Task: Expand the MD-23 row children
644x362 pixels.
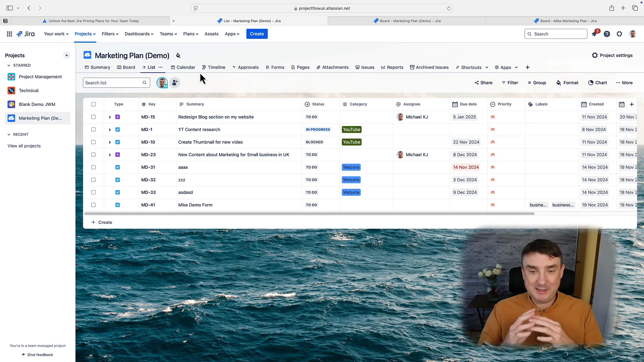Action: click(110, 155)
